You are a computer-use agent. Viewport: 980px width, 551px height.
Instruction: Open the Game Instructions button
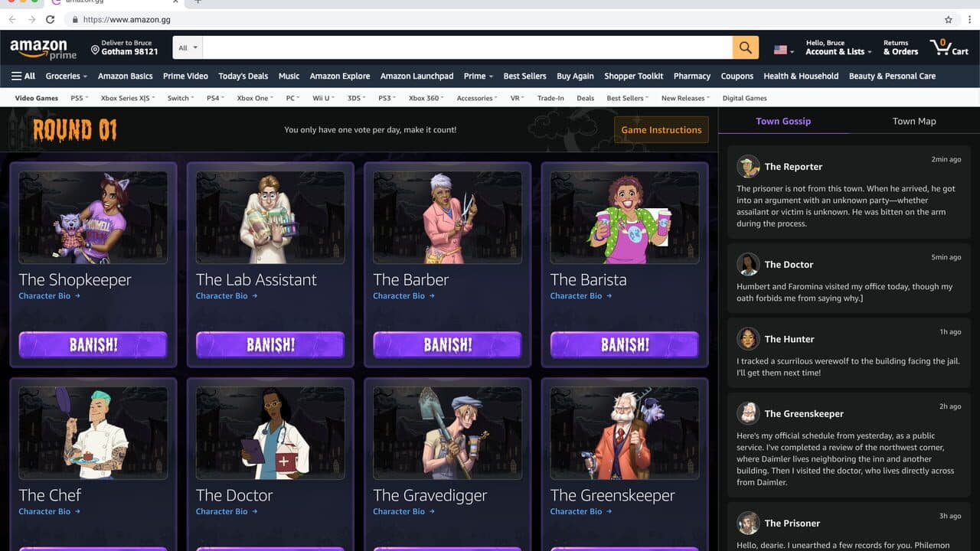(661, 129)
